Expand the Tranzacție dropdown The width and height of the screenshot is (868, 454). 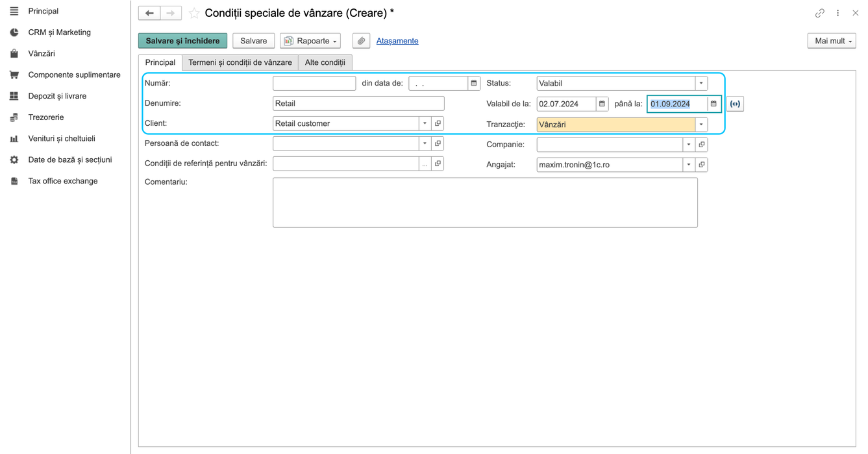[701, 125]
